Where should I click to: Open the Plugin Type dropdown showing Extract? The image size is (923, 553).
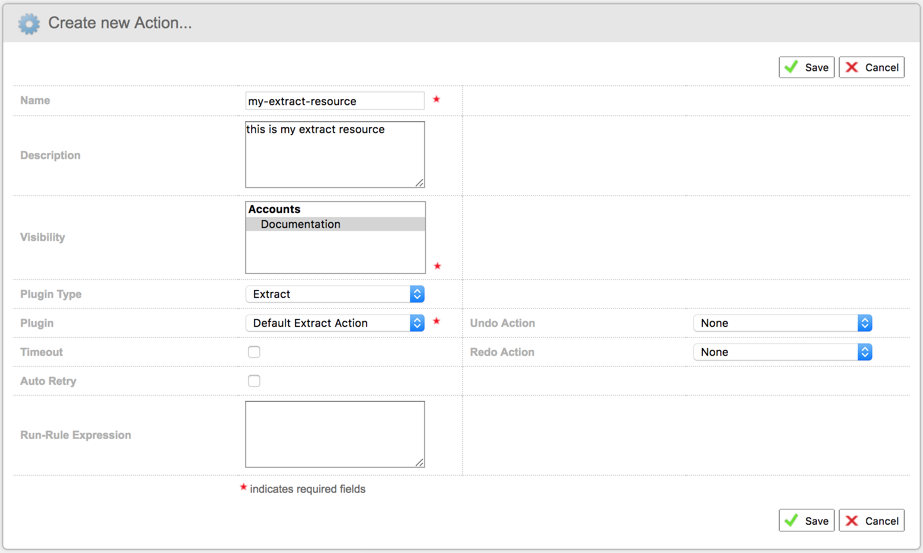334,294
